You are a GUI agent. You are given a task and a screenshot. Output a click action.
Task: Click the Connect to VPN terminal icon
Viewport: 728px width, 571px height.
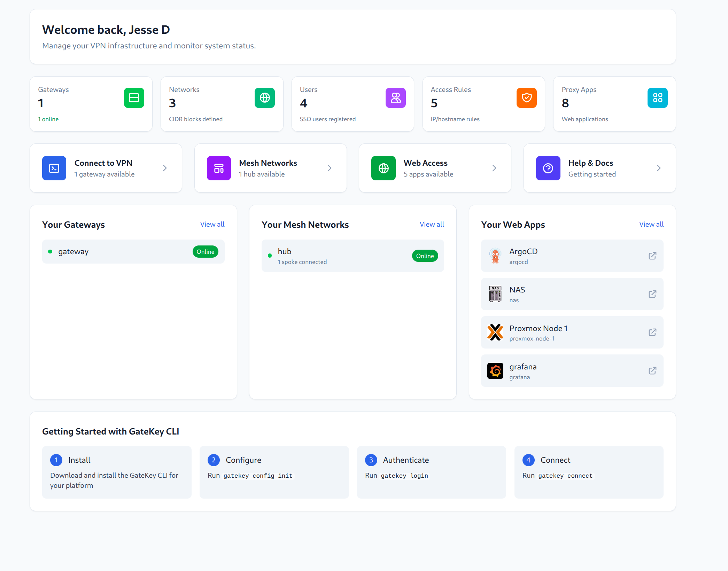click(x=54, y=168)
